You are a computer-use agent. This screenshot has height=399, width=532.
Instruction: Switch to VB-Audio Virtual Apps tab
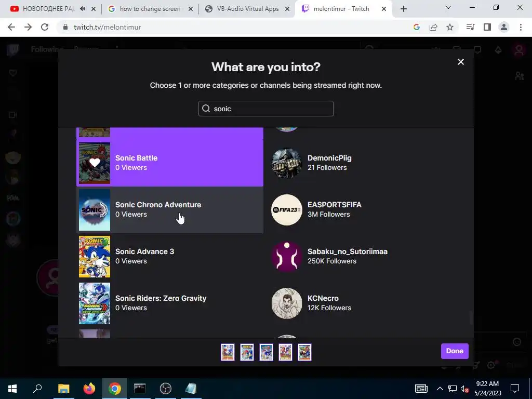click(x=248, y=9)
